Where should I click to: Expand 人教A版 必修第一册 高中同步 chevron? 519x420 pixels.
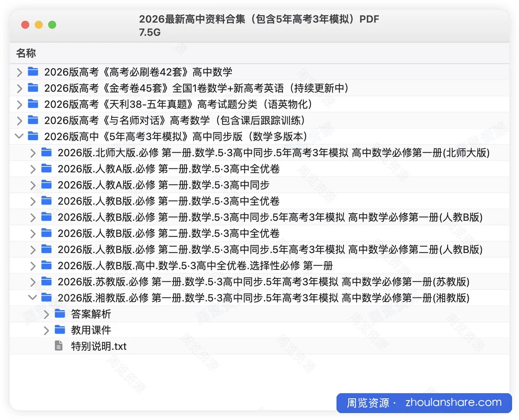(33, 185)
